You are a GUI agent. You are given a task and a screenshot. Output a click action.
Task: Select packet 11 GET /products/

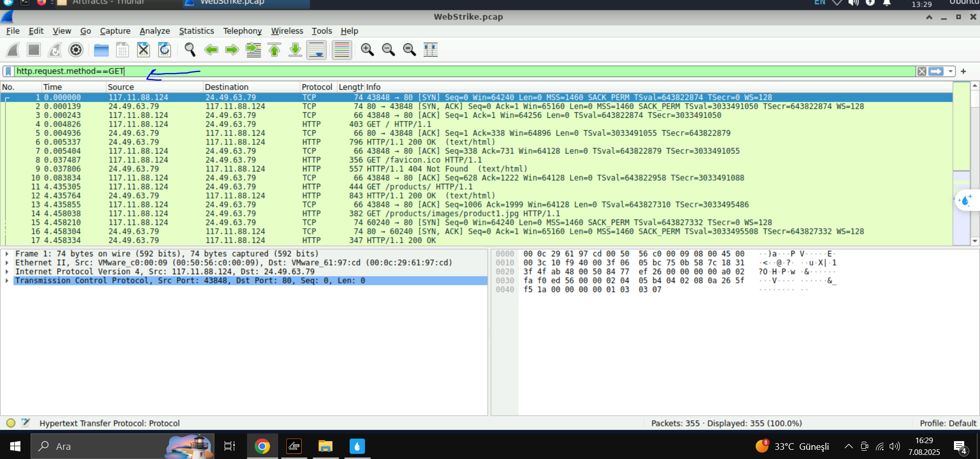click(x=477, y=187)
